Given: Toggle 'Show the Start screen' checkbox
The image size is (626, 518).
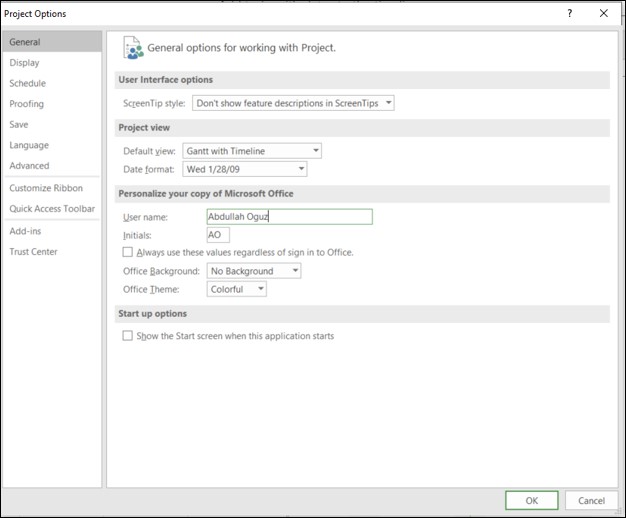Looking at the screenshot, I should pos(127,336).
